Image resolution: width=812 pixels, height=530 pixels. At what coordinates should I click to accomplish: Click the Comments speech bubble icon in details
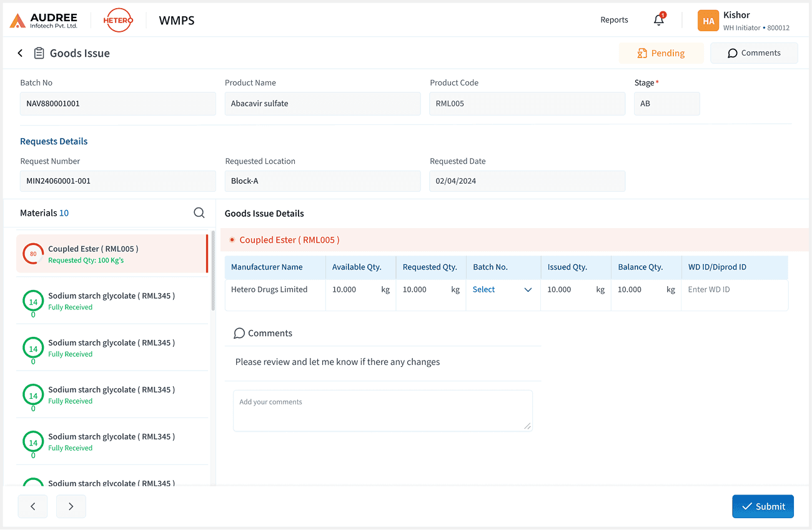tap(239, 333)
